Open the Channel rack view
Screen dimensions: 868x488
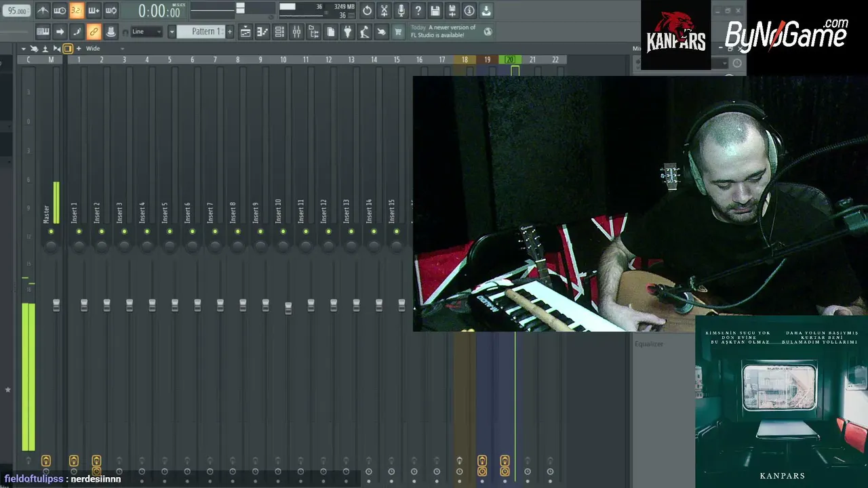[279, 32]
